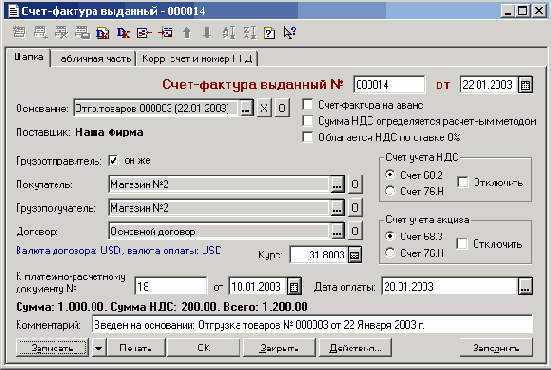Select Счет 68.2 radio button
Image resolution: width=551 pixels, height=370 pixels.
click(x=390, y=175)
